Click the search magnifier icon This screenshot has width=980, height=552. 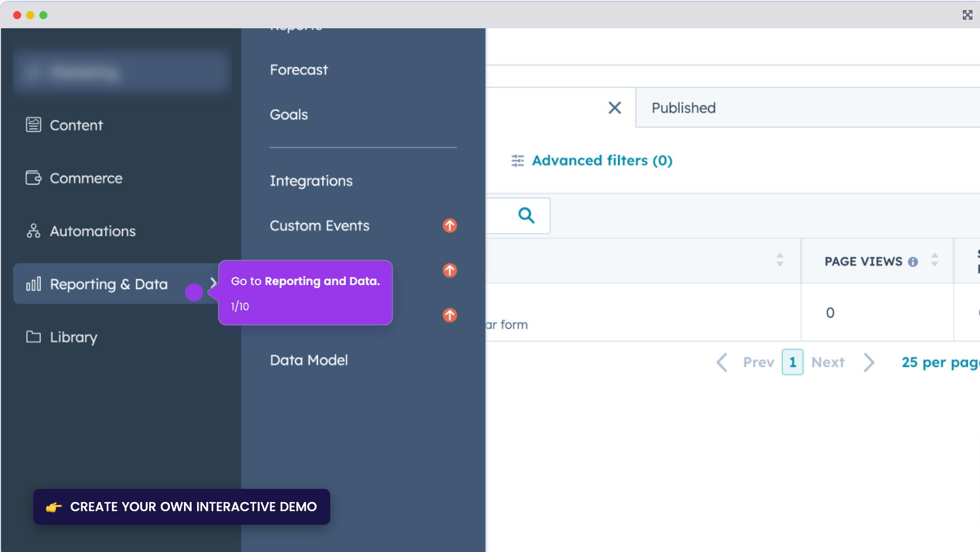pyautogui.click(x=526, y=215)
